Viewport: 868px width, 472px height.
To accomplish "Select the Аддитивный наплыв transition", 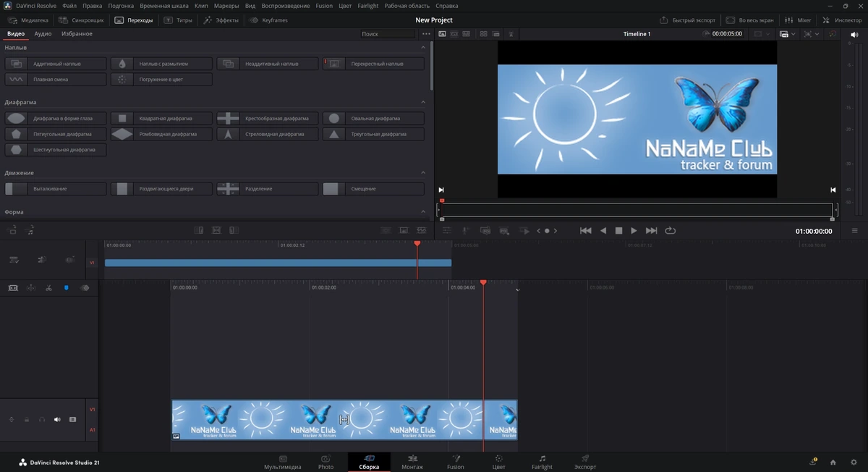I will [x=56, y=64].
